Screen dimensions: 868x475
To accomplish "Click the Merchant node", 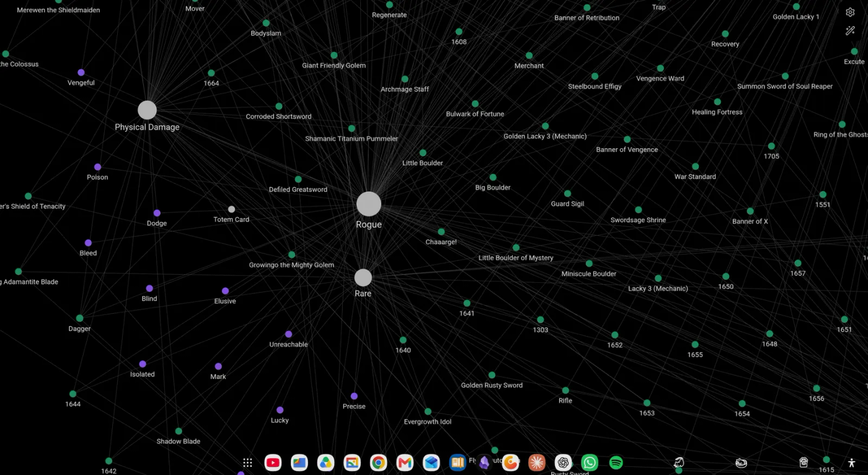I will click(529, 55).
